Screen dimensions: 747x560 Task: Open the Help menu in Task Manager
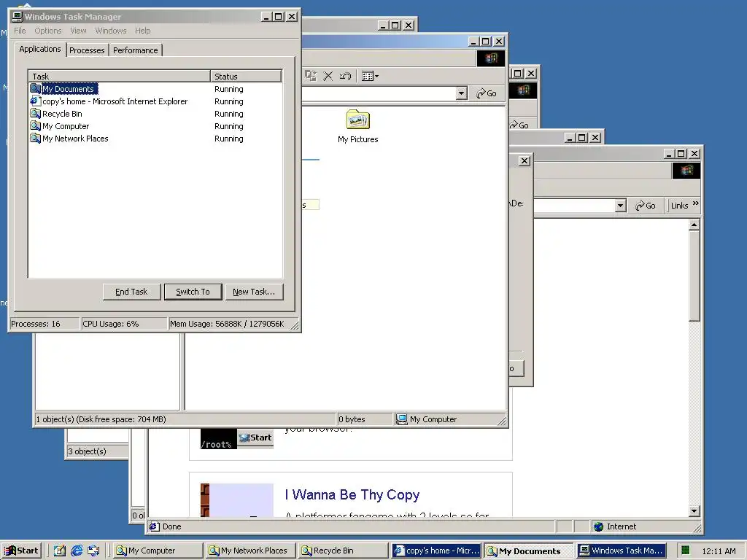pos(142,31)
